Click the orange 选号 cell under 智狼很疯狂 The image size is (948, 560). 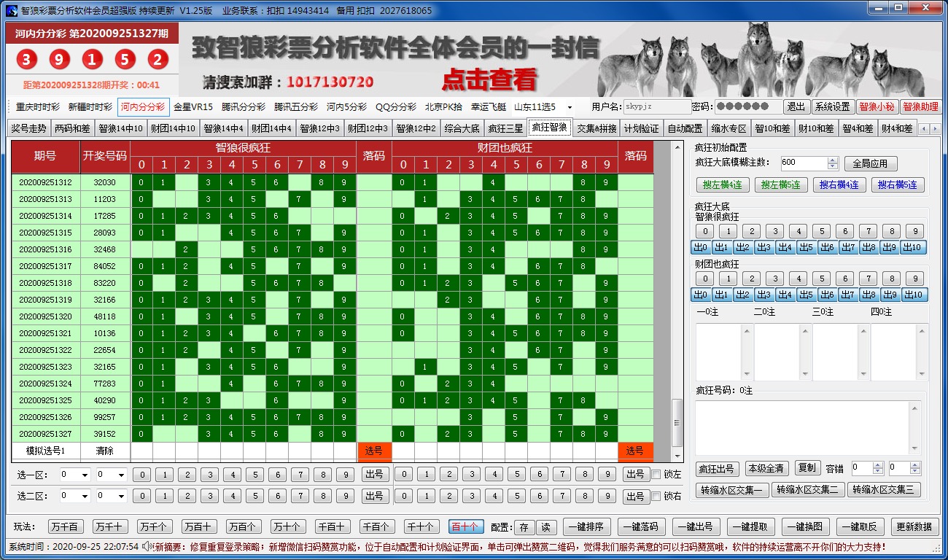click(x=374, y=451)
